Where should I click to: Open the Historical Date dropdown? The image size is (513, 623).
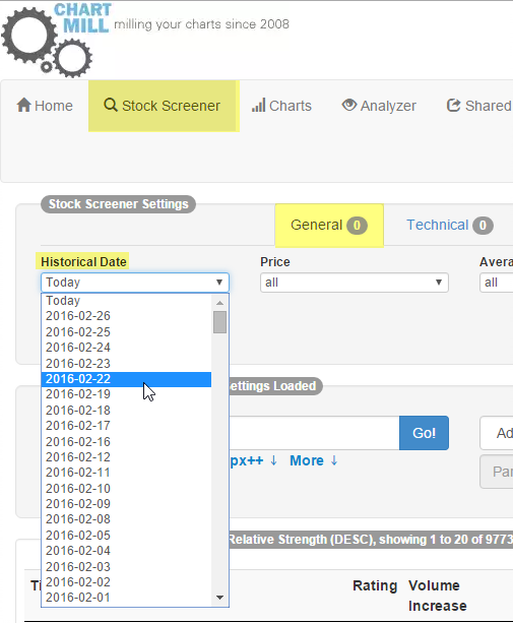click(135, 282)
